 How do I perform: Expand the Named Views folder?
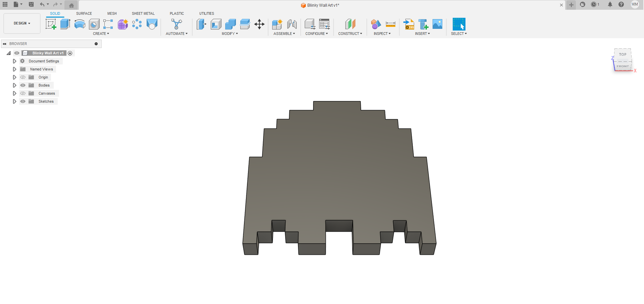14,69
